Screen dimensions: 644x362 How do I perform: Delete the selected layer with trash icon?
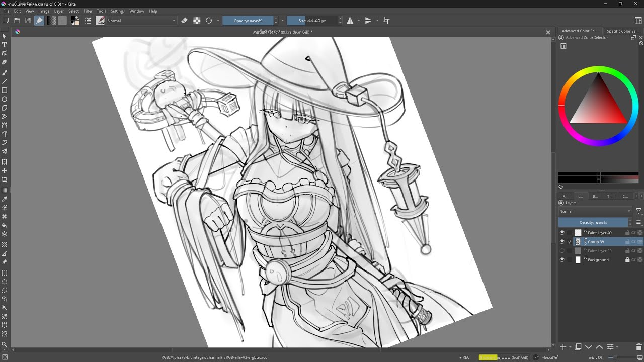(639, 347)
